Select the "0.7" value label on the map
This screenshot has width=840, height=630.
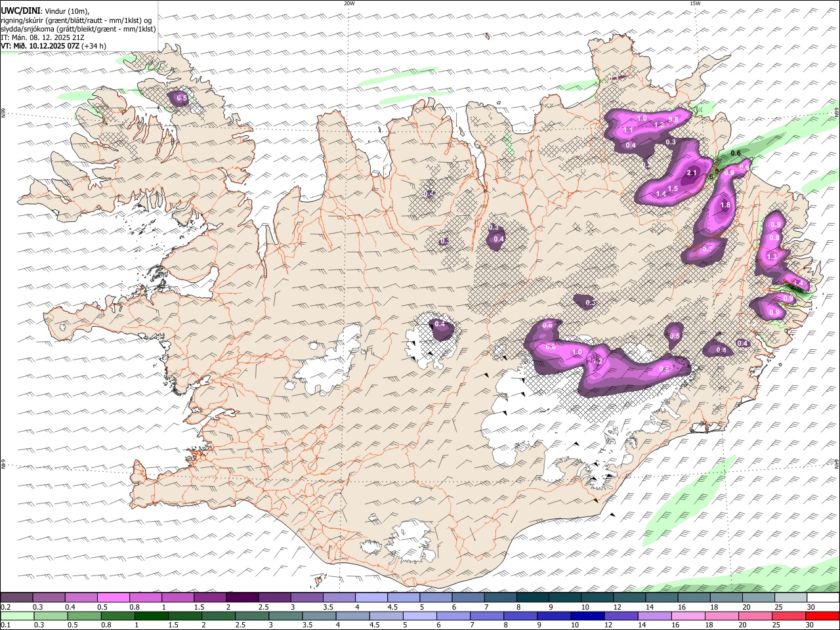pos(707,249)
